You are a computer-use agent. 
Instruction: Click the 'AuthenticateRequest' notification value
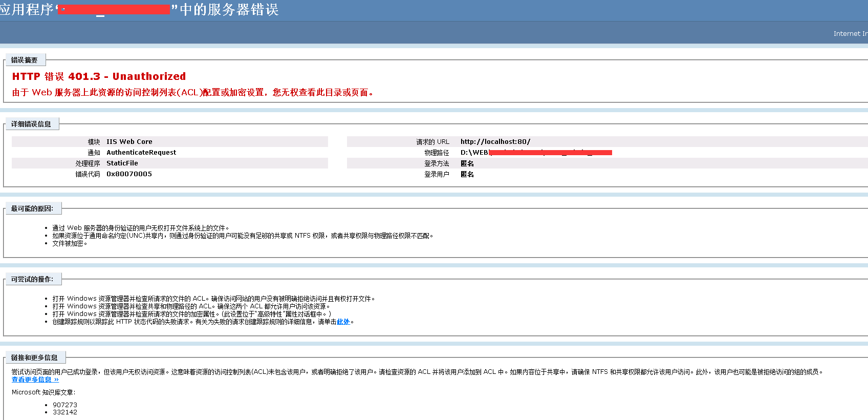141,153
